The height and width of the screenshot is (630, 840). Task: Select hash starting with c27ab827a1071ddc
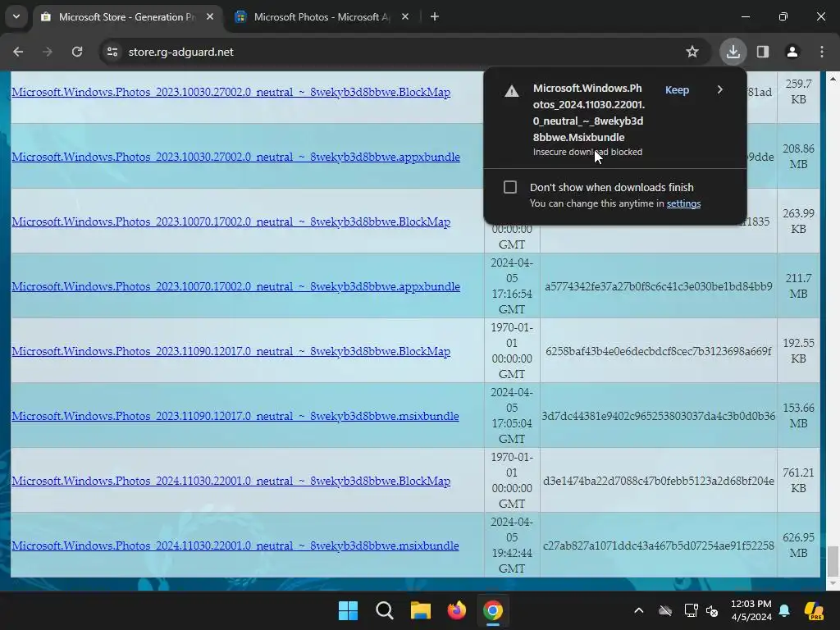click(x=659, y=546)
